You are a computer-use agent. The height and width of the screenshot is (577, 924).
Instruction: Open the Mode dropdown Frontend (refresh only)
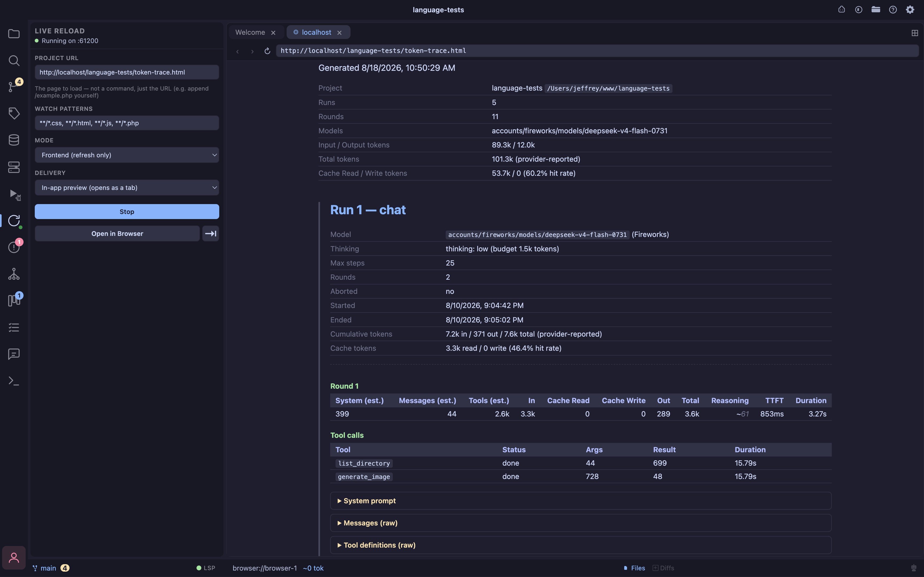(x=127, y=155)
